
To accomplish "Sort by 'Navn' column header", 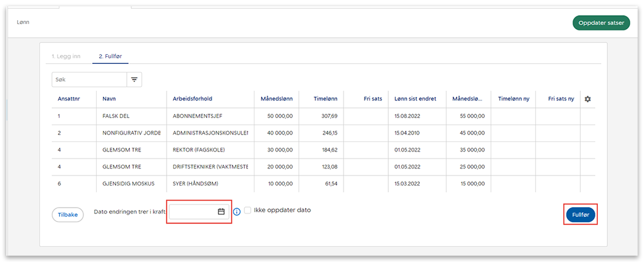I will point(109,99).
